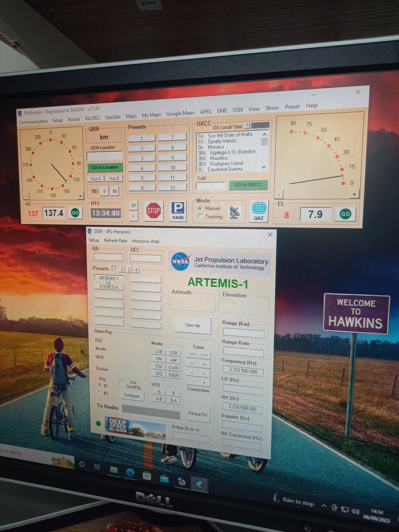Select Rig #1 radio button
The width and height of the screenshot is (399, 532).
point(100,385)
